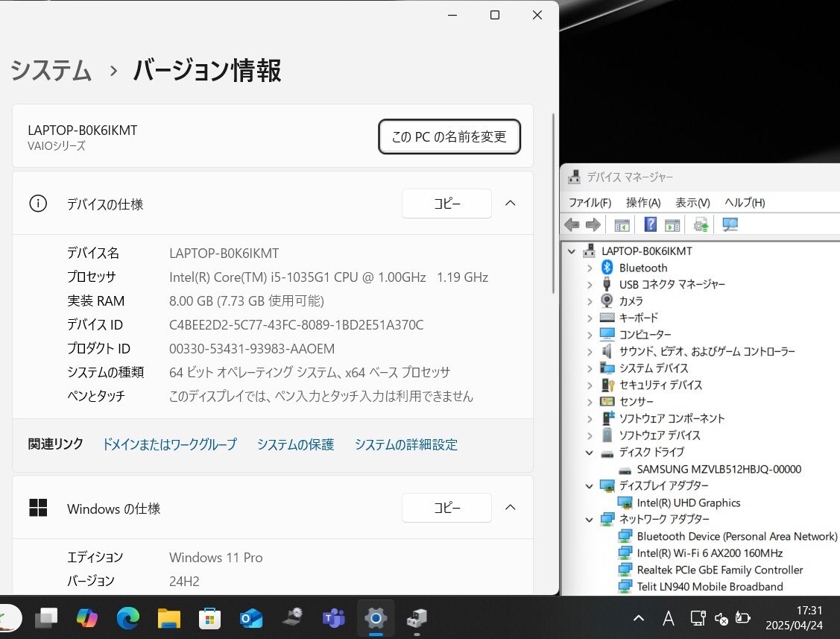
Task: Launch Copilot from the taskbar
Action: pos(86,618)
